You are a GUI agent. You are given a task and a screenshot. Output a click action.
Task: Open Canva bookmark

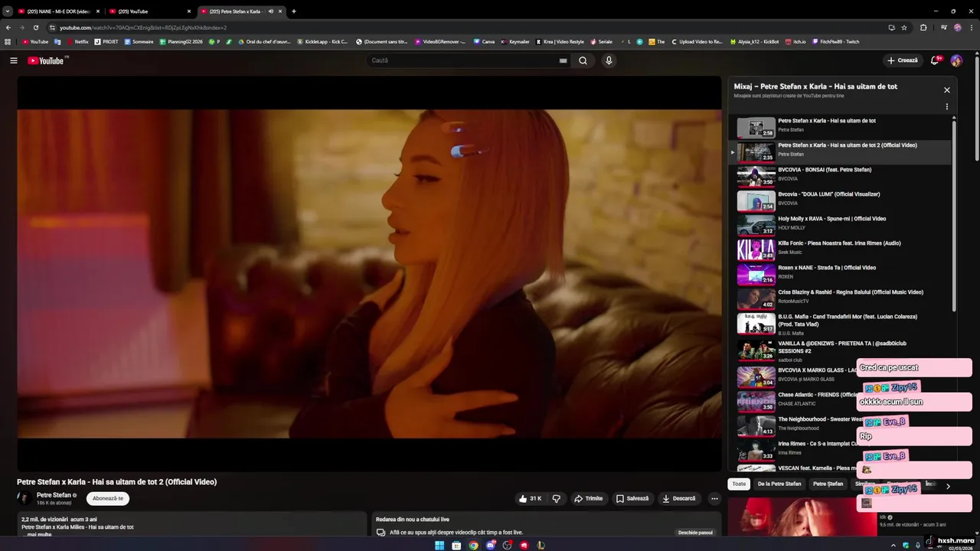[484, 41]
